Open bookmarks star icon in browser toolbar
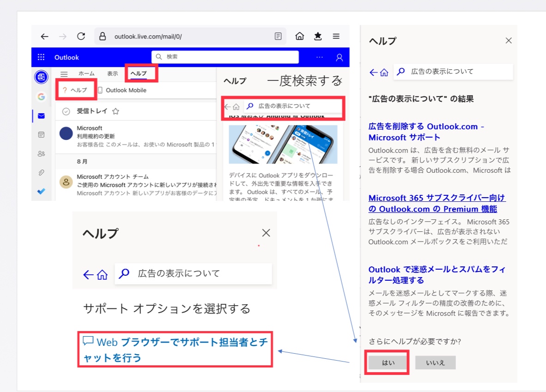546x392 pixels. (318, 36)
